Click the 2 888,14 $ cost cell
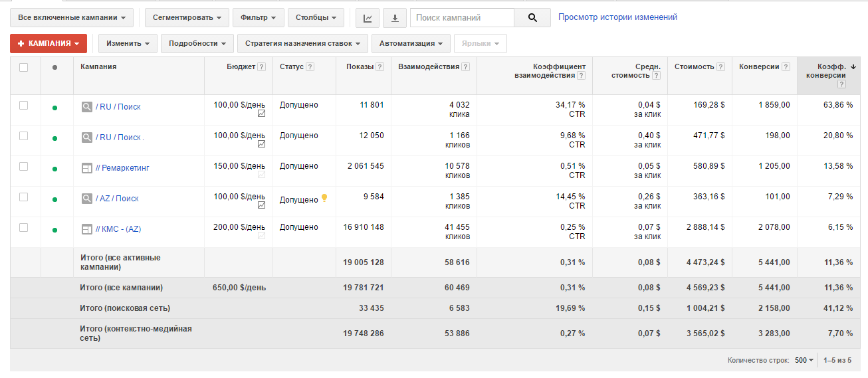The image size is (868, 378). click(705, 227)
